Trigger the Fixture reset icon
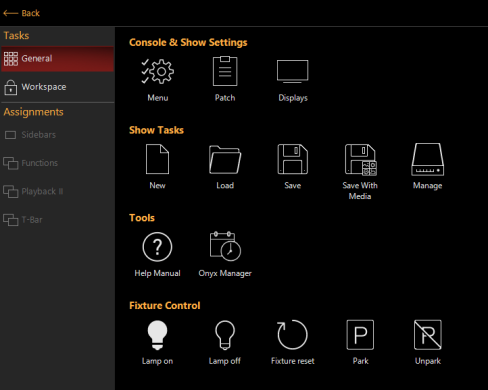488x390 pixels. 292,335
